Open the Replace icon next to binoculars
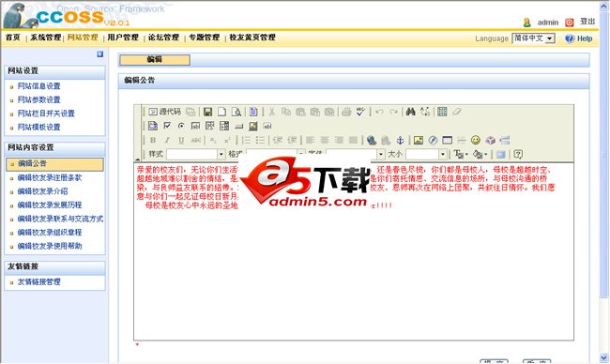 [425, 112]
